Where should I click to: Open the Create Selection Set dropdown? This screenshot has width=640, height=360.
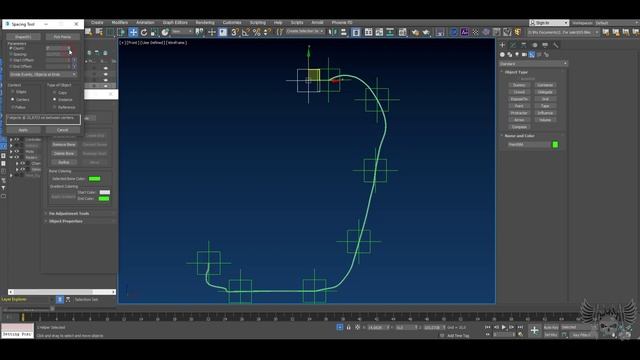(x=304, y=31)
